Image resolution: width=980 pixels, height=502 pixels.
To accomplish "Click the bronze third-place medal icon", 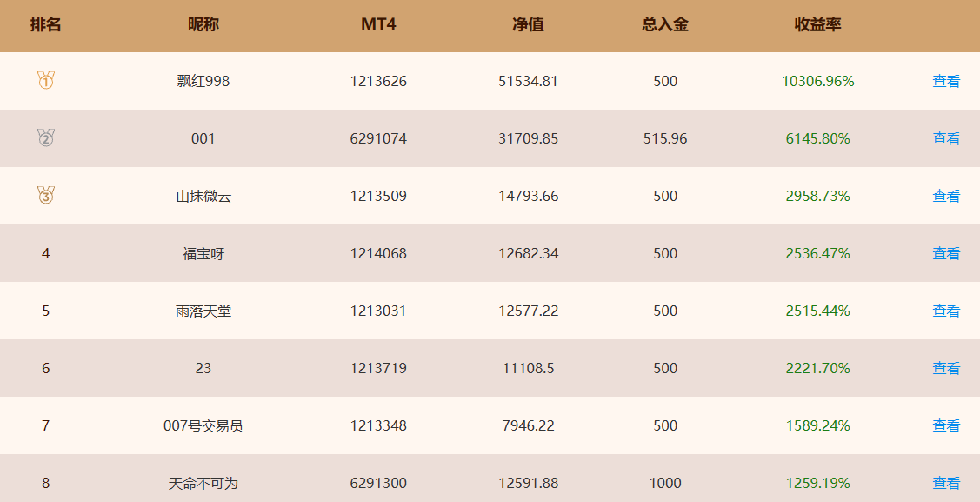I will pos(45,195).
